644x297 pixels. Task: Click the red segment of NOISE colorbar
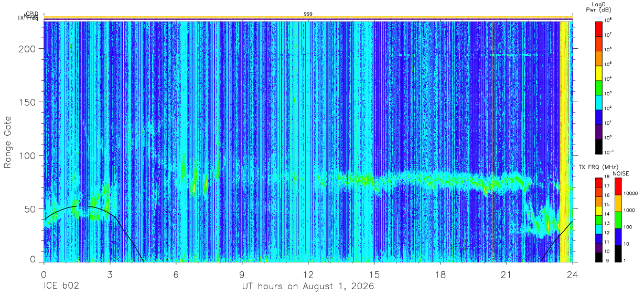[x=618, y=186]
